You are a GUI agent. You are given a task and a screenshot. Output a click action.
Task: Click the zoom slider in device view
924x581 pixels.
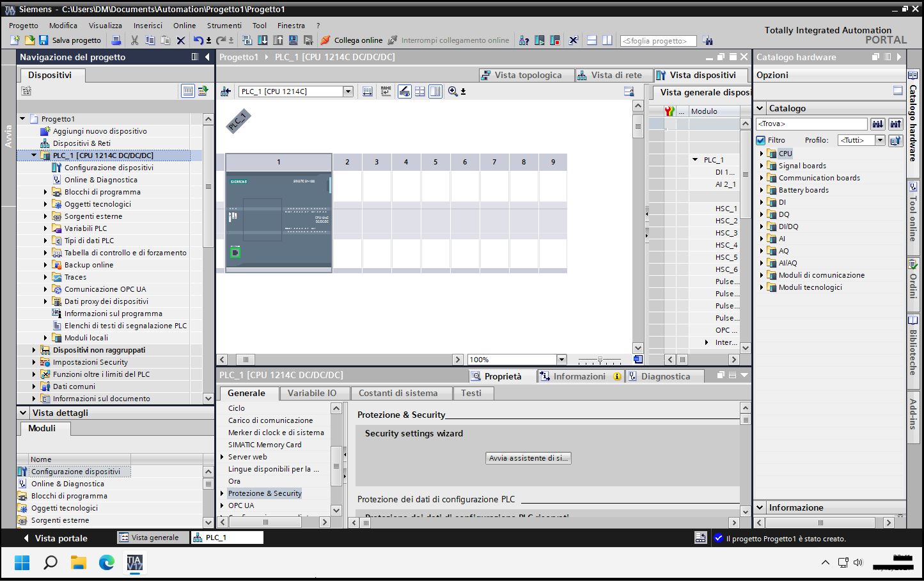pyautogui.click(x=599, y=360)
